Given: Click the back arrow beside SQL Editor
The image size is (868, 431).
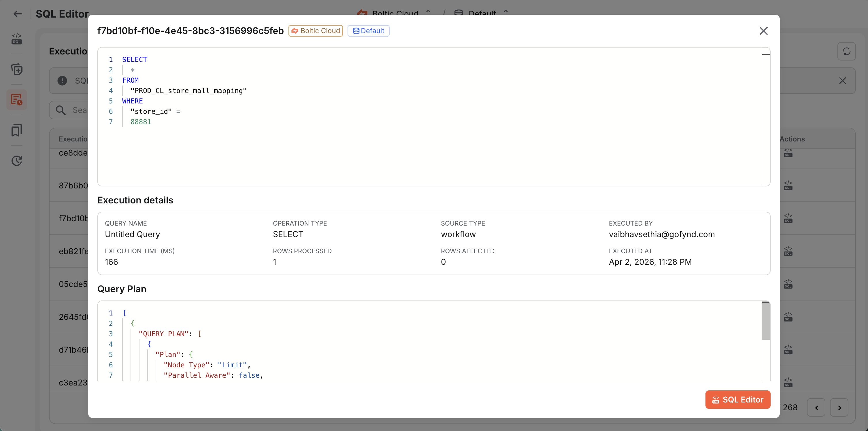Looking at the screenshot, I should 17,14.
